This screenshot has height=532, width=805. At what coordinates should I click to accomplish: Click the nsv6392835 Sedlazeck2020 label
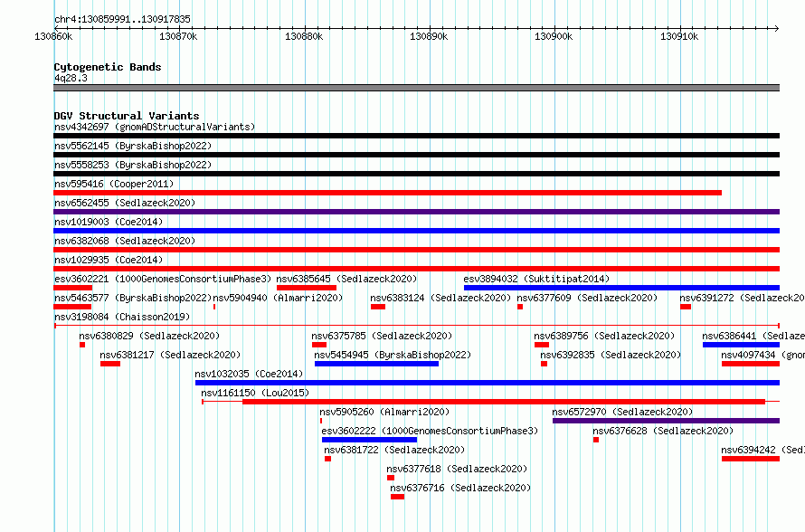(x=611, y=355)
